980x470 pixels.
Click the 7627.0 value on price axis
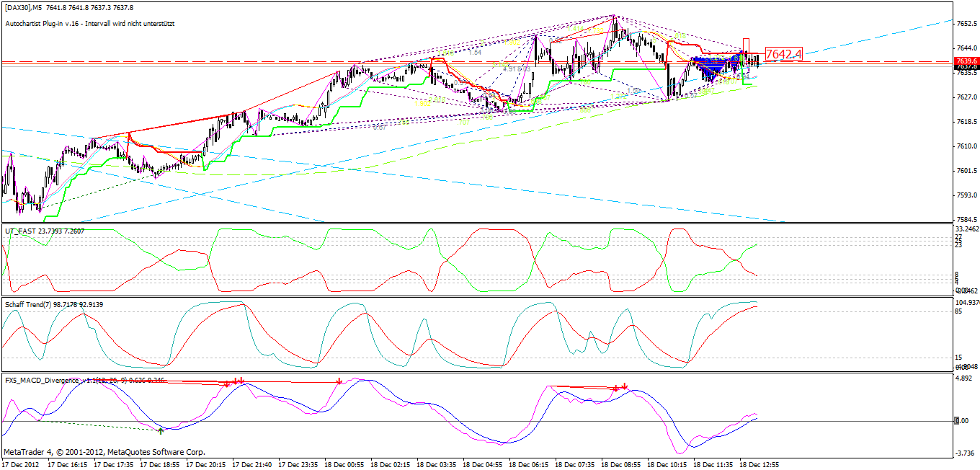(966, 97)
